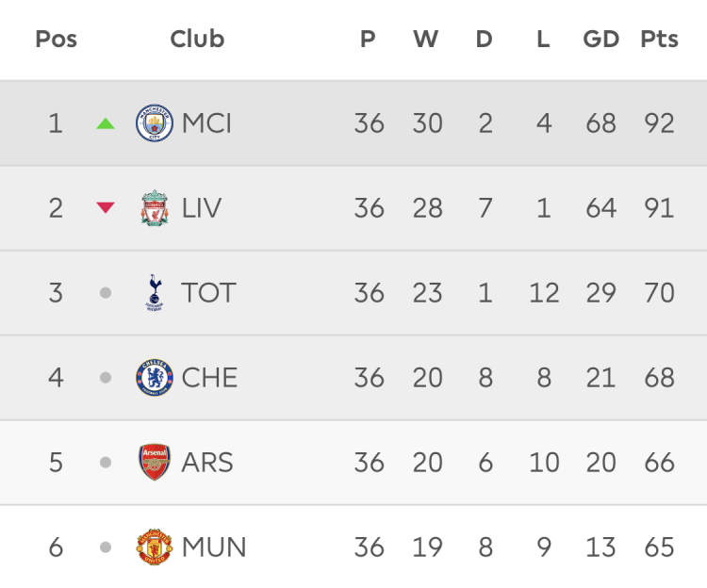Open the LIV club link
Image resolution: width=707 pixels, height=588 pixels.
[202, 208]
